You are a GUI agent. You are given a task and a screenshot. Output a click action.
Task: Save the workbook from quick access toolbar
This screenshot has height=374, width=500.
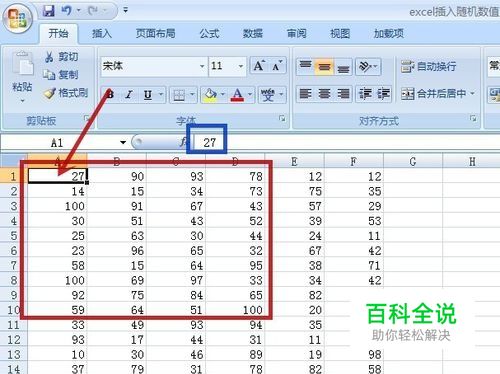(x=49, y=11)
